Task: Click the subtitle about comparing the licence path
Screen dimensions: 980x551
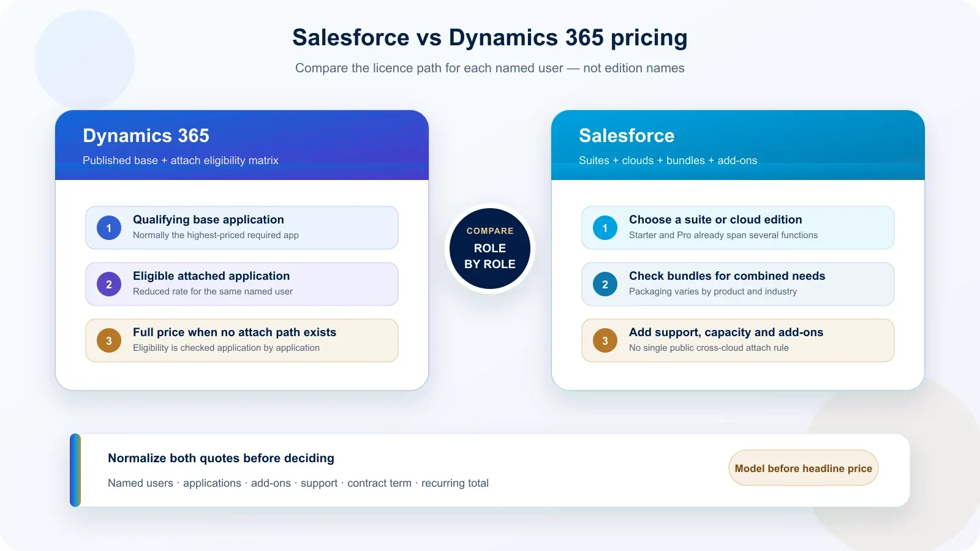Action: coord(490,68)
